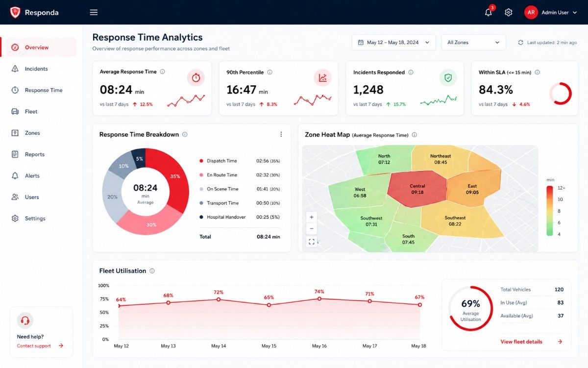Select Overview in the sidebar
The image size is (588, 368).
[38, 48]
